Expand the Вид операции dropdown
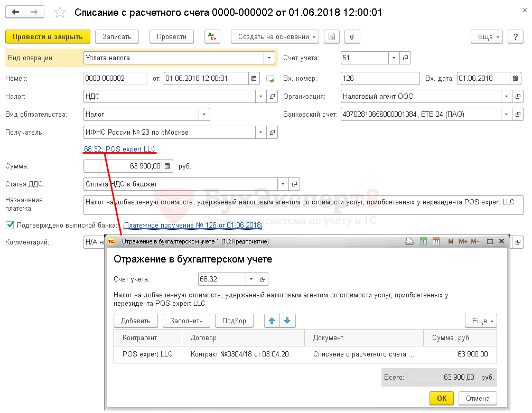 click(269, 58)
